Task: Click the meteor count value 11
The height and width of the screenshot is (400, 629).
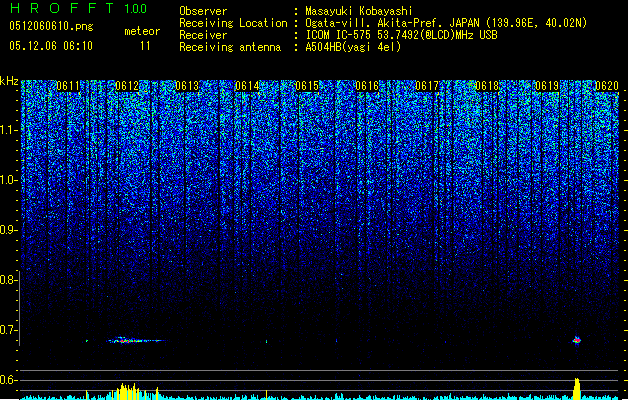Action: click(145, 46)
